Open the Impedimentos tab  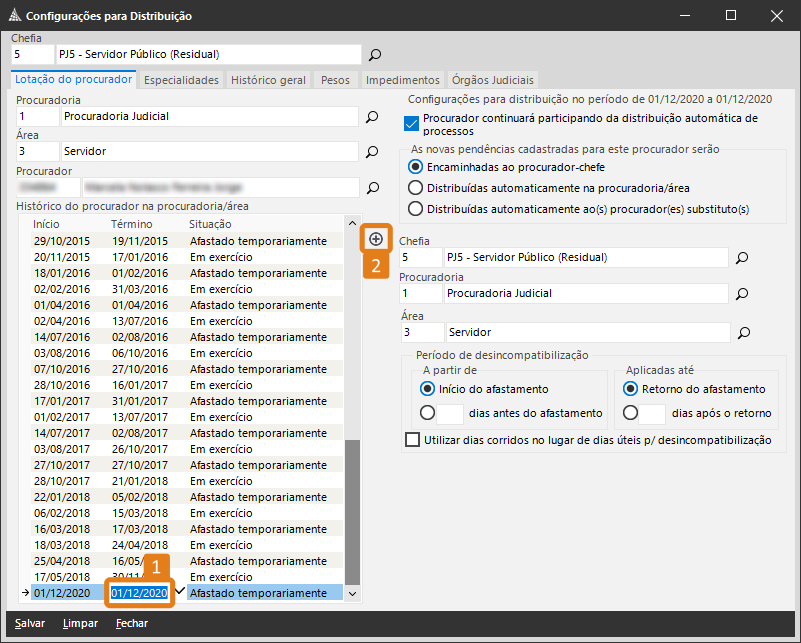[x=402, y=80]
